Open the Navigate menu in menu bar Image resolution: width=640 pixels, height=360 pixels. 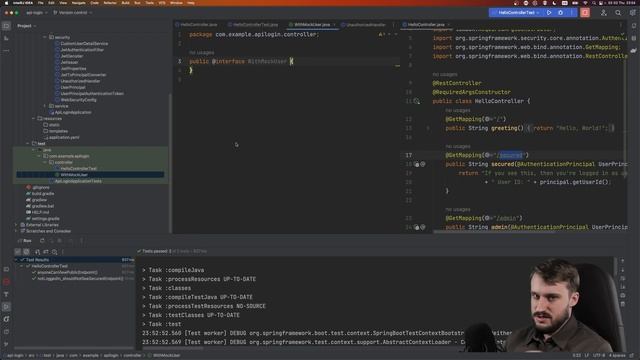coord(79,3)
